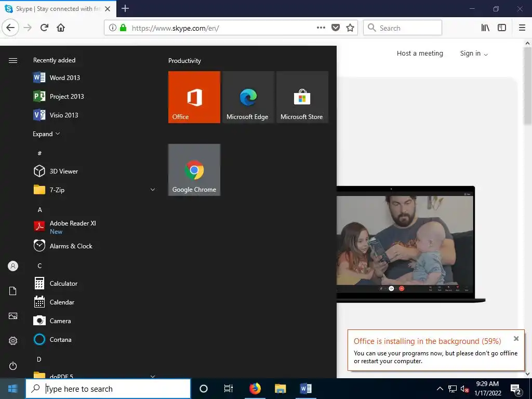Open Settings gear in Start sidebar
The height and width of the screenshot is (399, 532).
pyautogui.click(x=13, y=341)
